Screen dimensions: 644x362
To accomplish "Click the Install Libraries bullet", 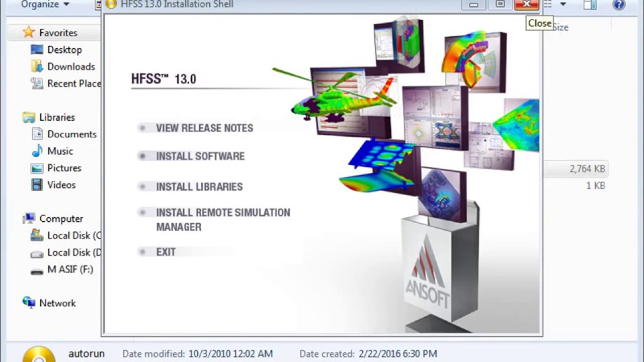I will point(142,187).
